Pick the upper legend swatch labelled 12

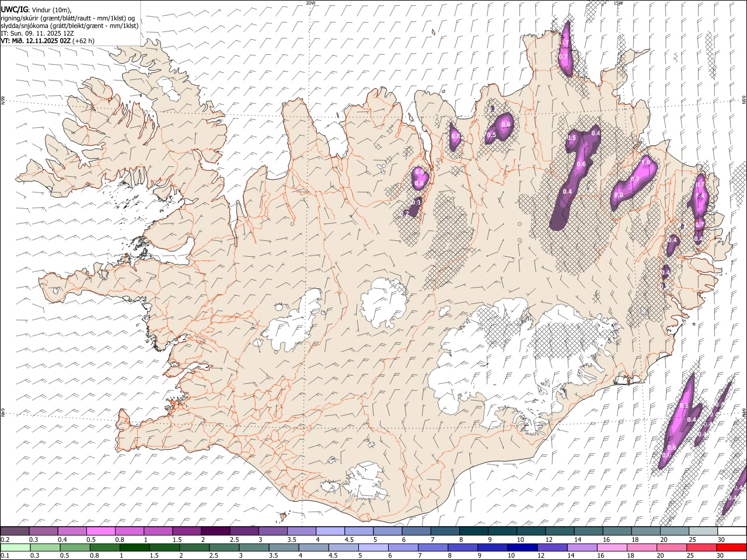click(560, 531)
